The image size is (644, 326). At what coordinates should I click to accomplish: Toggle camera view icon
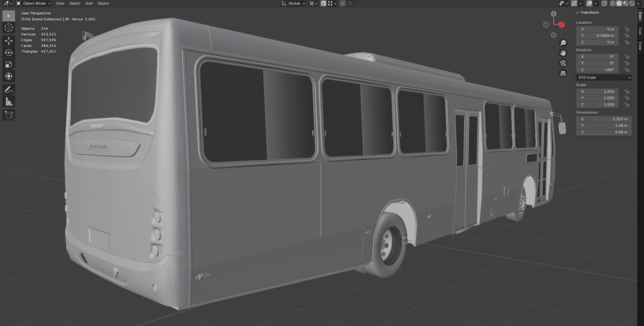tap(563, 63)
